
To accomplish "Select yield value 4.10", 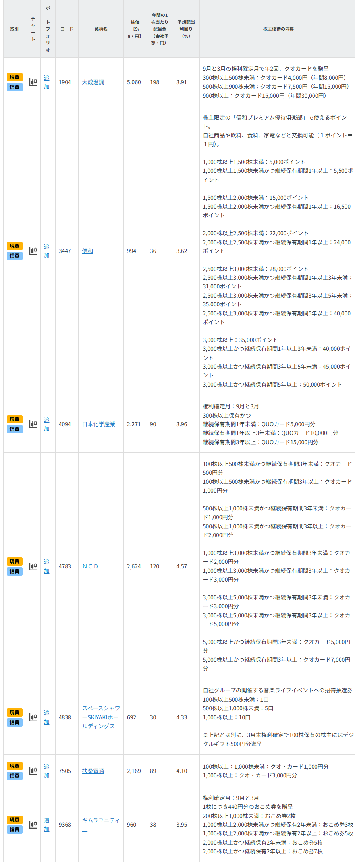I will [x=181, y=771].
